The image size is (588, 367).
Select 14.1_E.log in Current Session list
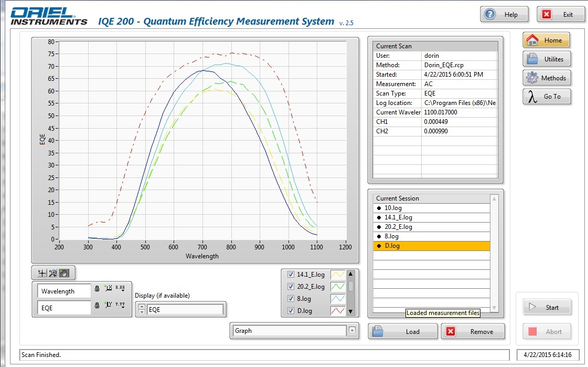tap(432, 217)
